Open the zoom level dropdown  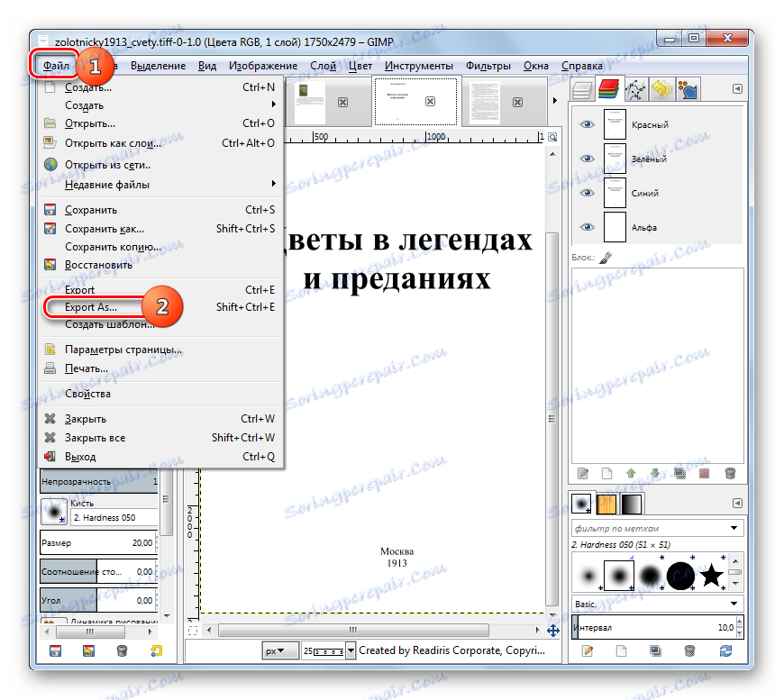pos(351,651)
